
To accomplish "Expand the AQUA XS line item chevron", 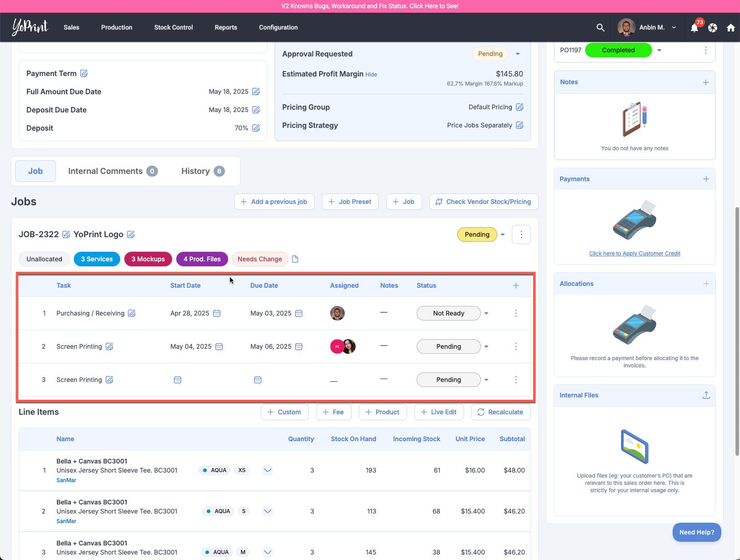I will click(x=268, y=470).
